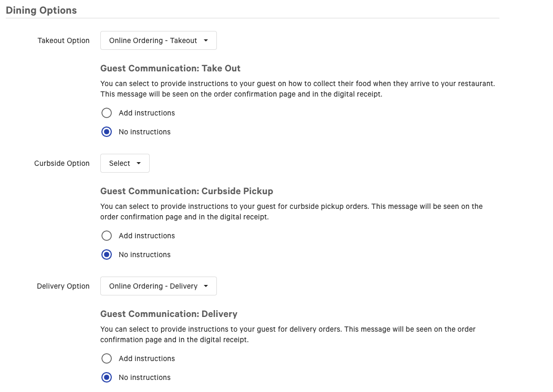Select No instructions for Take Out
Screen dimensions: 553x392
click(x=107, y=132)
